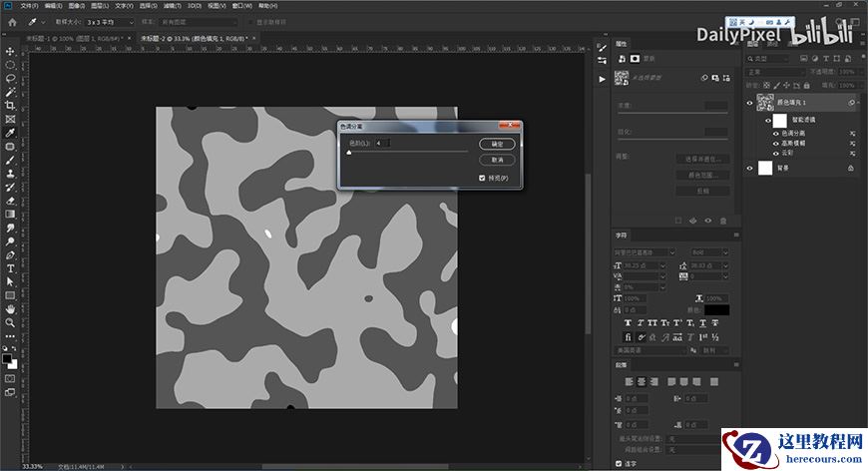Select the Move tool
Screen dimensions: 868x471
click(x=10, y=51)
